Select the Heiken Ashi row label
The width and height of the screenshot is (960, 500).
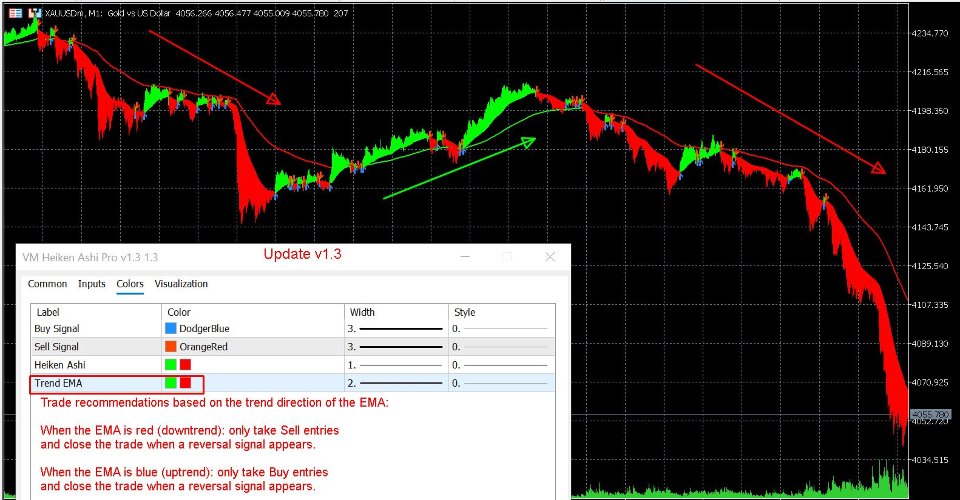60,365
